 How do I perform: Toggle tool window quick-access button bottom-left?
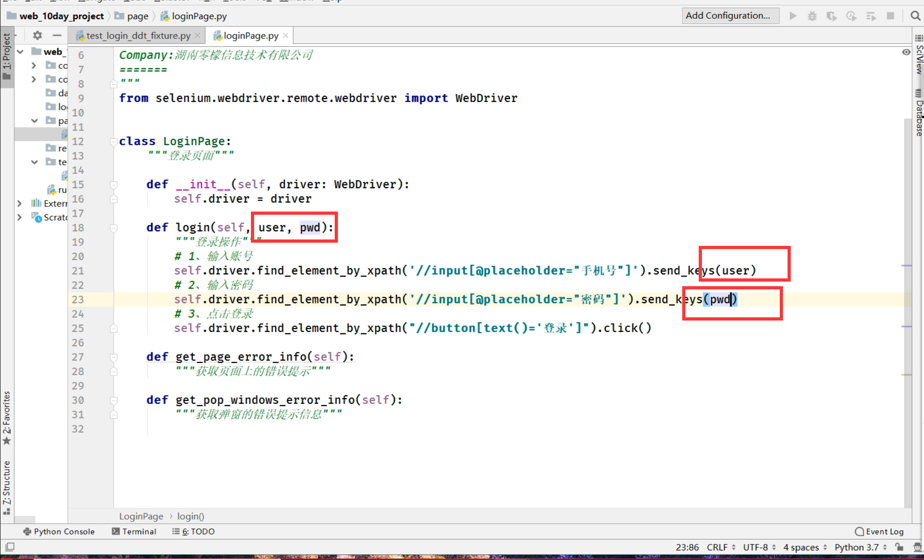click(x=10, y=547)
